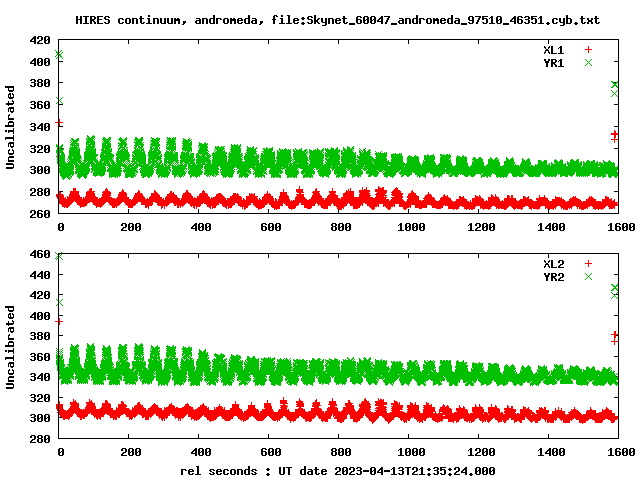Viewport: 640px width, 480px height.
Task: Click the 1000 x-tick label under the bottom plot
Action: click(411, 452)
